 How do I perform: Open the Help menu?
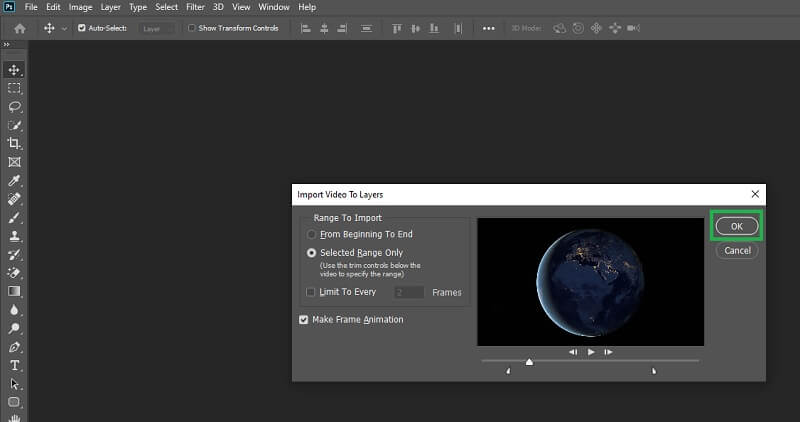click(307, 7)
